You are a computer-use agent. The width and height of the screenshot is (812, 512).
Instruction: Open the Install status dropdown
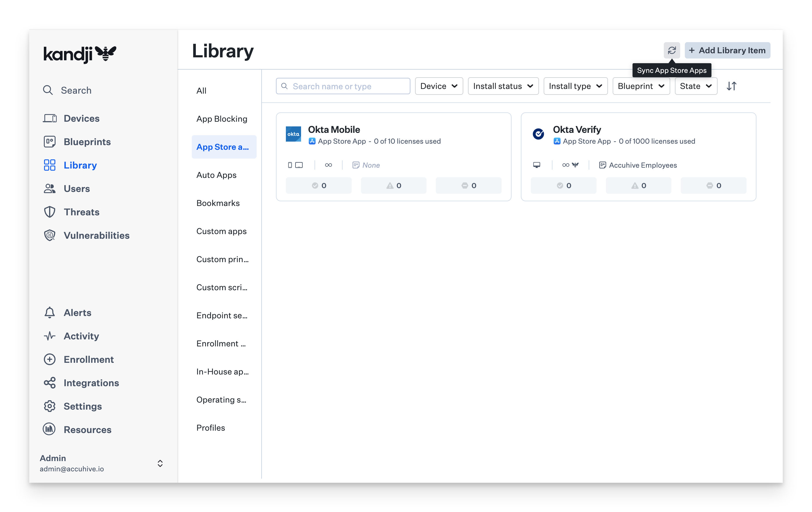pyautogui.click(x=503, y=86)
